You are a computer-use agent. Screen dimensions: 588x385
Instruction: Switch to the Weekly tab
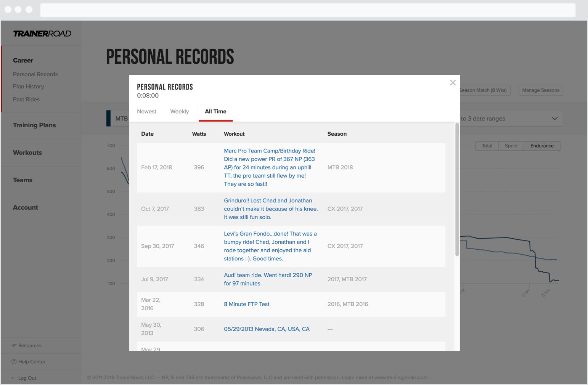[x=180, y=111]
